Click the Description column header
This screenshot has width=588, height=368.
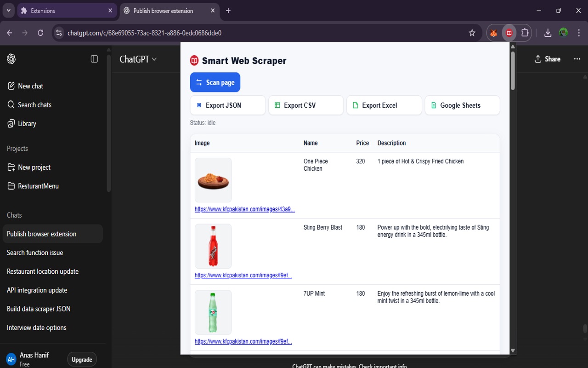(392, 143)
